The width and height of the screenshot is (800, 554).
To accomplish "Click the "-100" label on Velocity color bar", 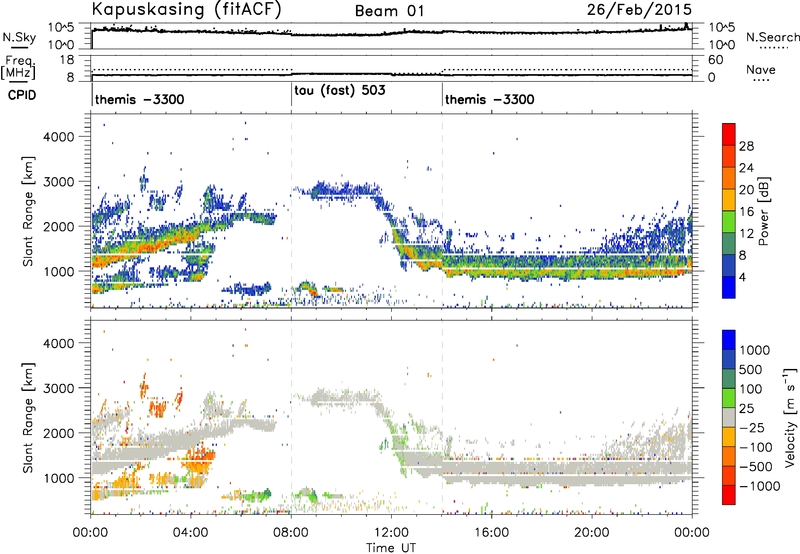I will (x=756, y=447).
